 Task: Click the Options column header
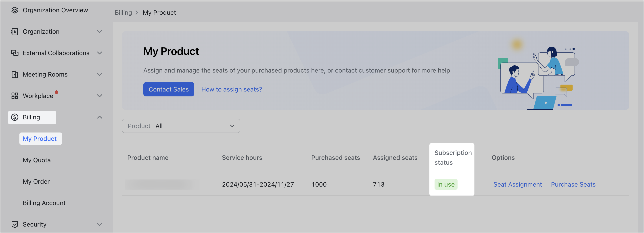[503, 158]
